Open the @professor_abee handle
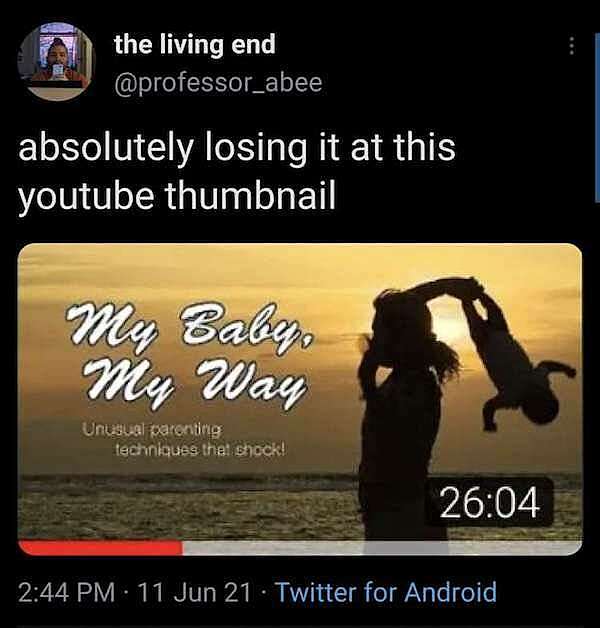The width and height of the screenshot is (600, 628). pos(218,82)
